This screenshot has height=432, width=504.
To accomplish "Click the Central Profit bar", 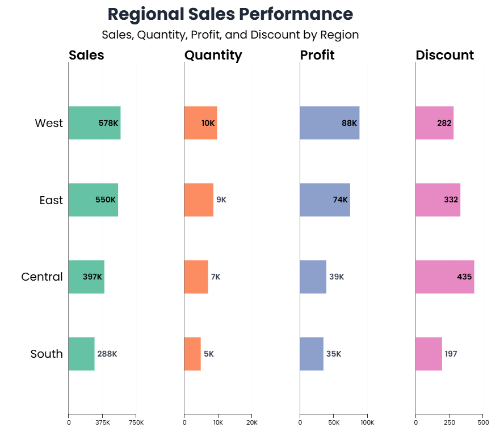I will (313, 277).
